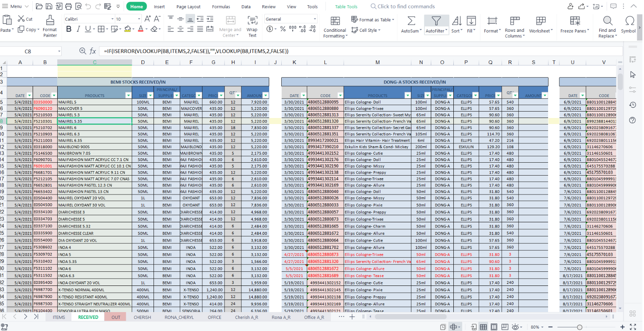Cut the selected cell contents

(25, 19)
